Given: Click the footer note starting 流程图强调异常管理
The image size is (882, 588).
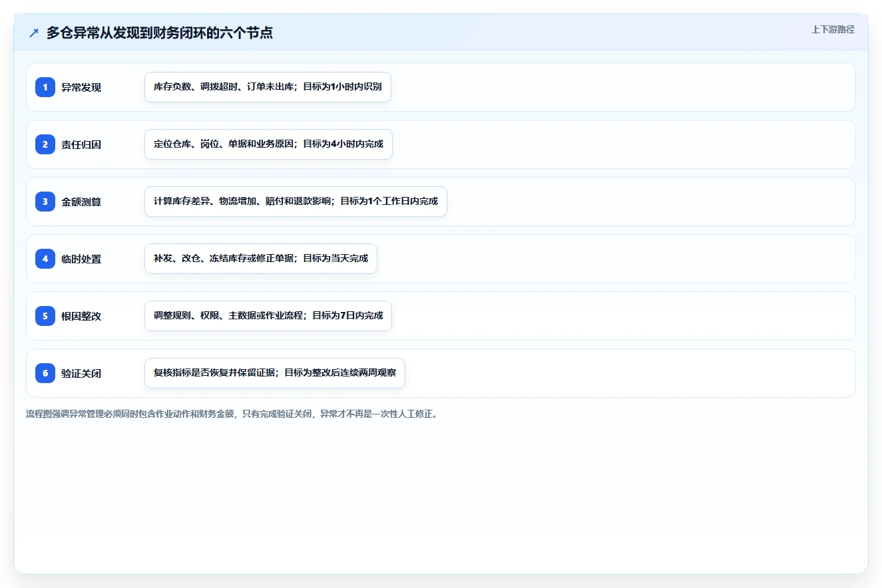Looking at the screenshot, I should click(232, 414).
